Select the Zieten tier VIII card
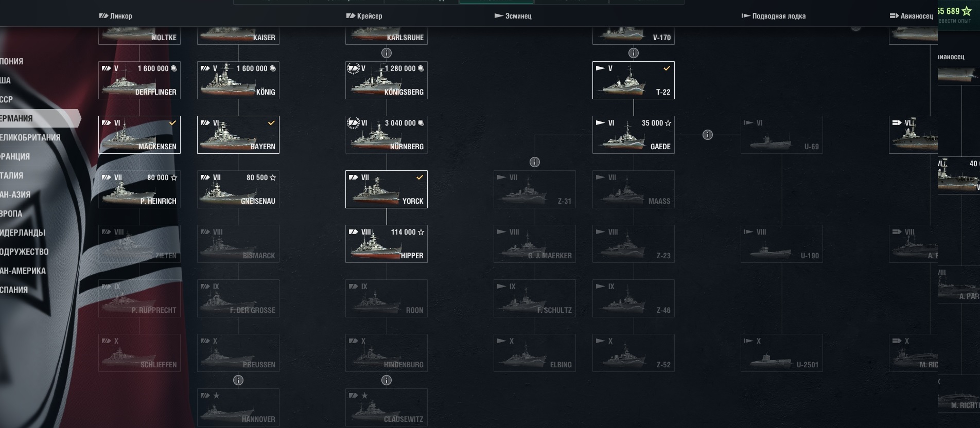The width and height of the screenshot is (980, 428). tap(139, 244)
